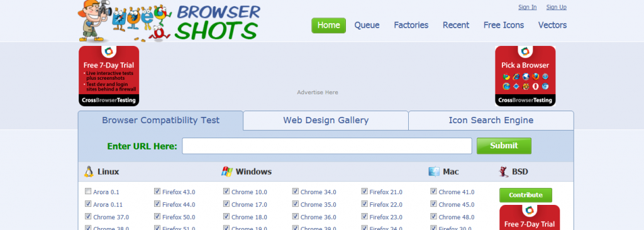Switch to the Icon Search Engine tab

(x=491, y=120)
